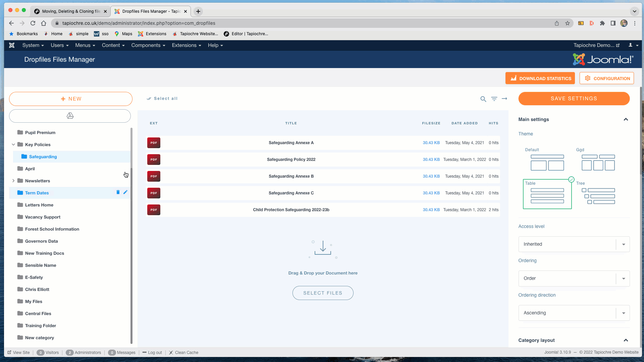The width and height of the screenshot is (644, 362).
Task: Click the NEW category button
Action: [71, 99]
